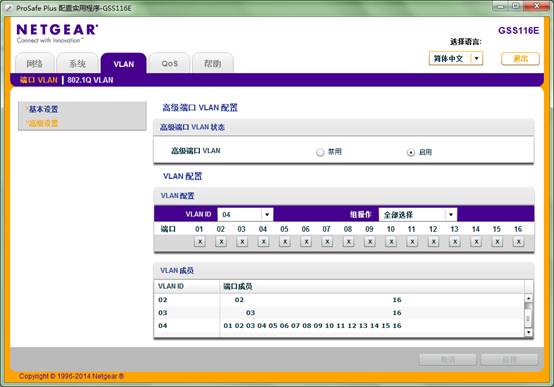Toggle port 09 membership checkbox

(x=370, y=242)
